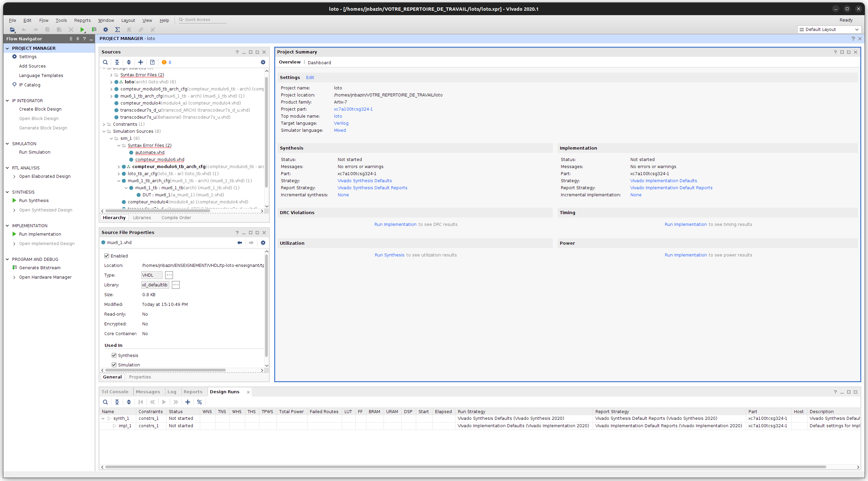Click the Sigma reports icon in toolbar
The width and height of the screenshot is (868, 481).
click(117, 30)
